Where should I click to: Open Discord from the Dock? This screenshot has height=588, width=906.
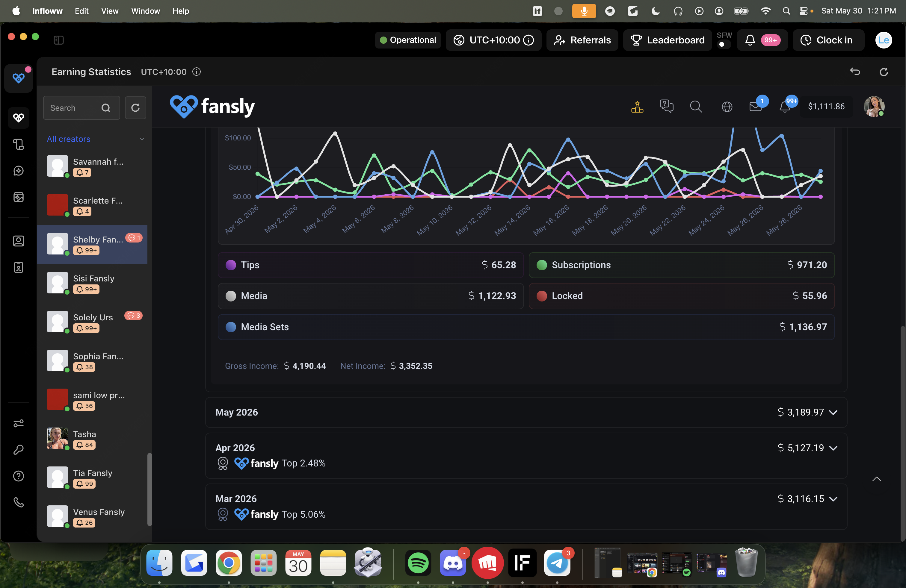pos(453,563)
